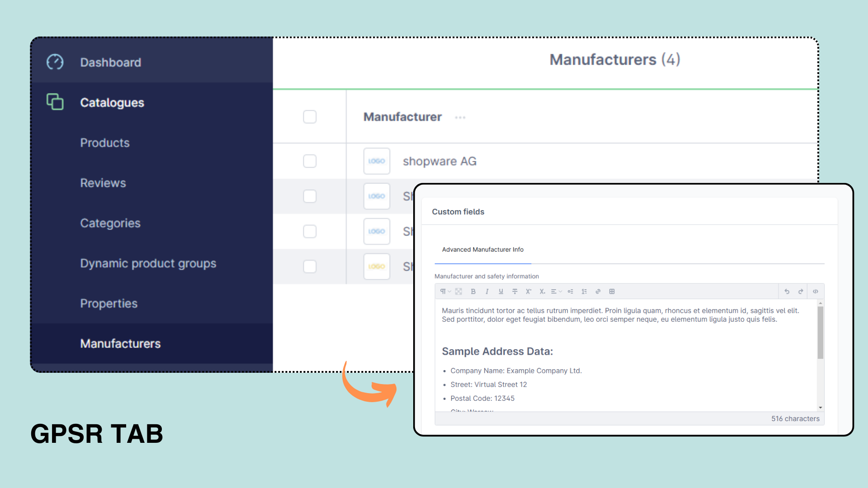
Task: Select the Manufacturers sidebar item
Action: [121, 344]
